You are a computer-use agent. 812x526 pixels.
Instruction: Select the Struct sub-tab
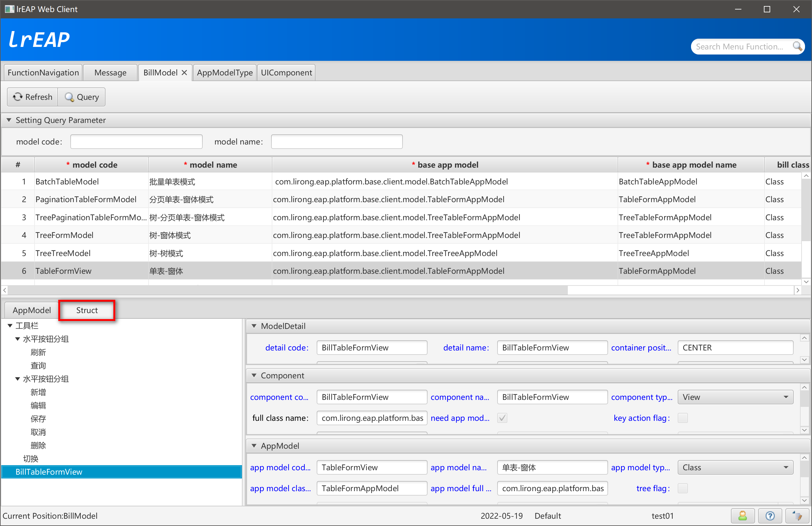87,310
